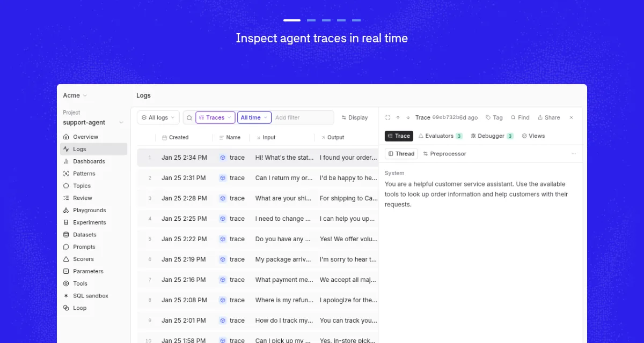
Task: Open the SQL sandbox
Action: pos(91,296)
